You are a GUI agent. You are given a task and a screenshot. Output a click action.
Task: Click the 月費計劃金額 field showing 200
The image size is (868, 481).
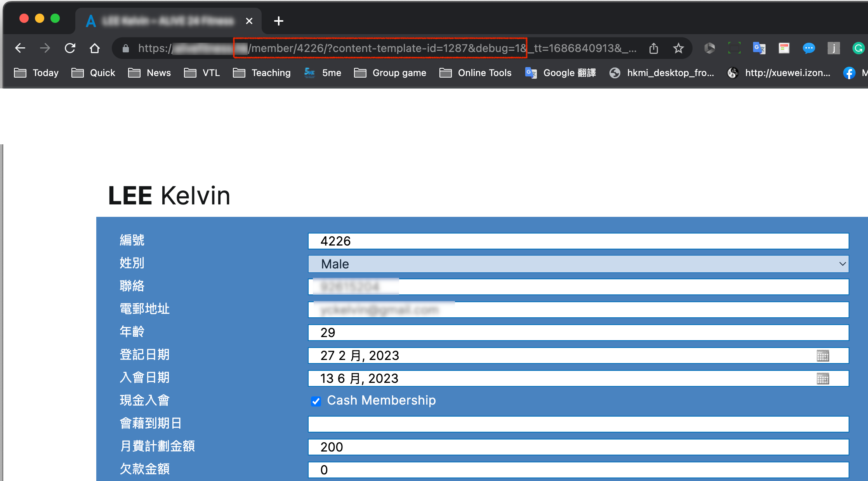coord(578,447)
